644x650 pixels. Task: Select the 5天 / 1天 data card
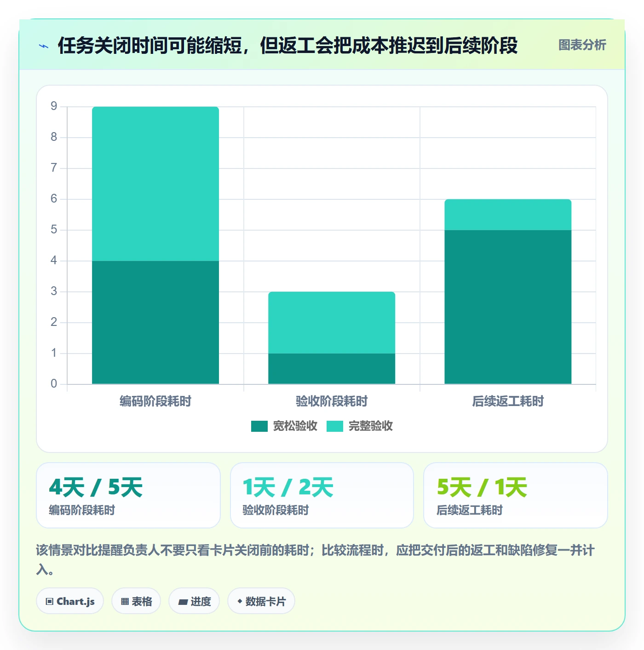pyautogui.click(x=516, y=495)
